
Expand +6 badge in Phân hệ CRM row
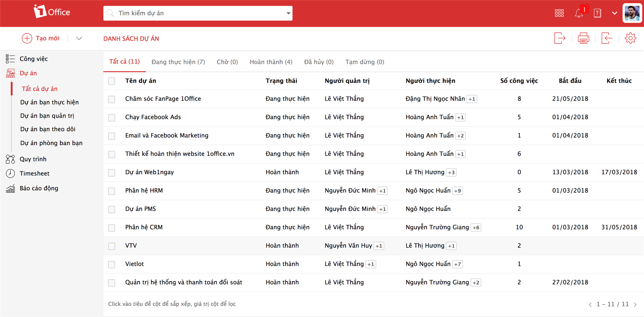[476, 228]
